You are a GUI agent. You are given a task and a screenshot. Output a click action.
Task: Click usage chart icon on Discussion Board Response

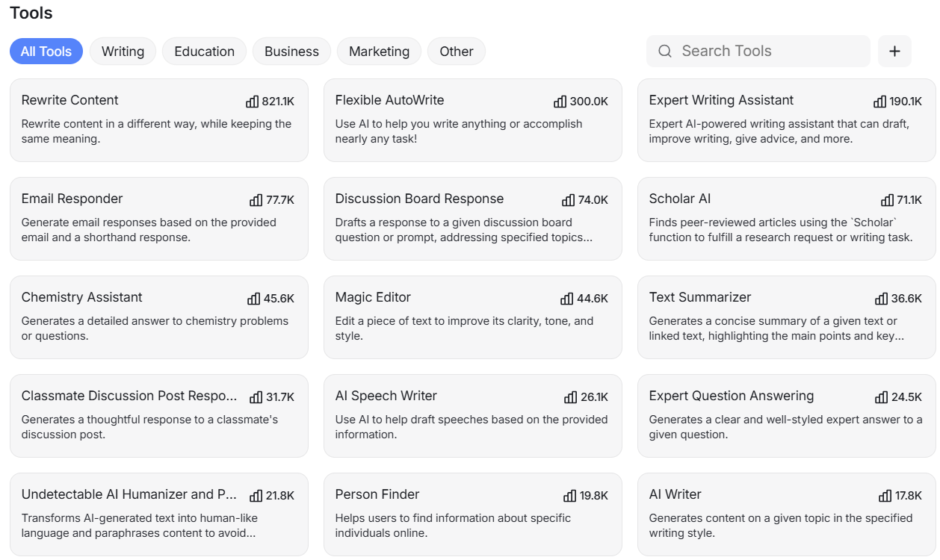pyautogui.click(x=569, y=200)
